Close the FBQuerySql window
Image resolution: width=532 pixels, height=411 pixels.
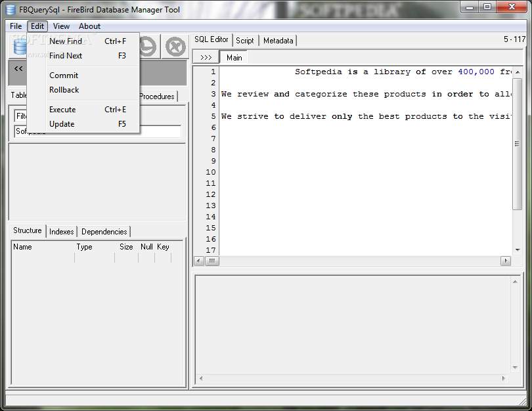click(512, 7)
